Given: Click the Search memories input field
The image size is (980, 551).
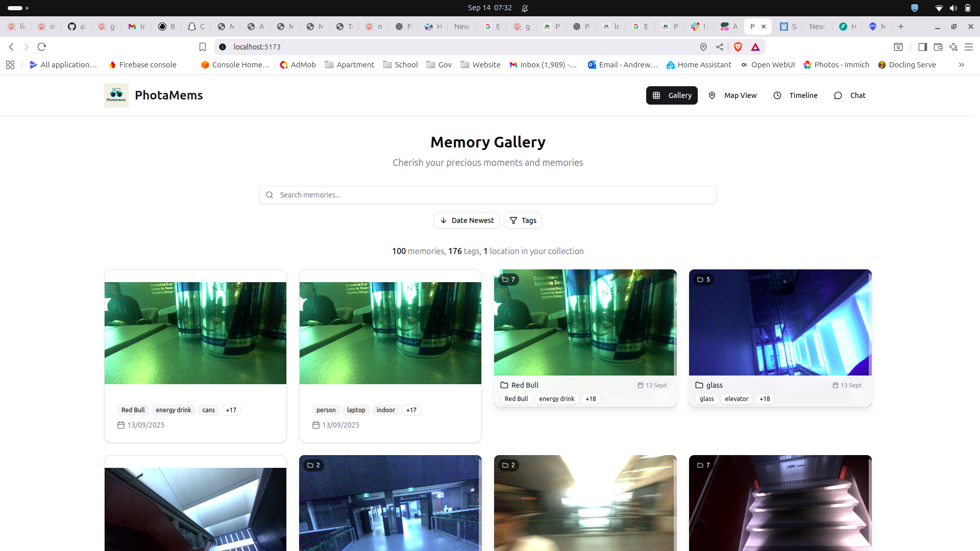Looking at the screenshot, I should 487,195.
